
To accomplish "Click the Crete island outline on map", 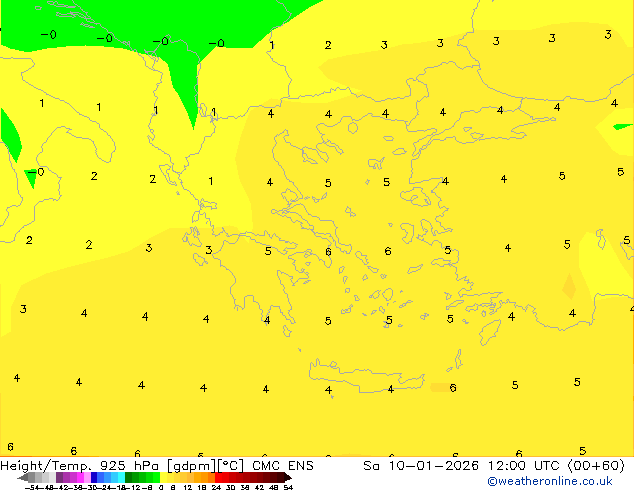I will 366,376.
